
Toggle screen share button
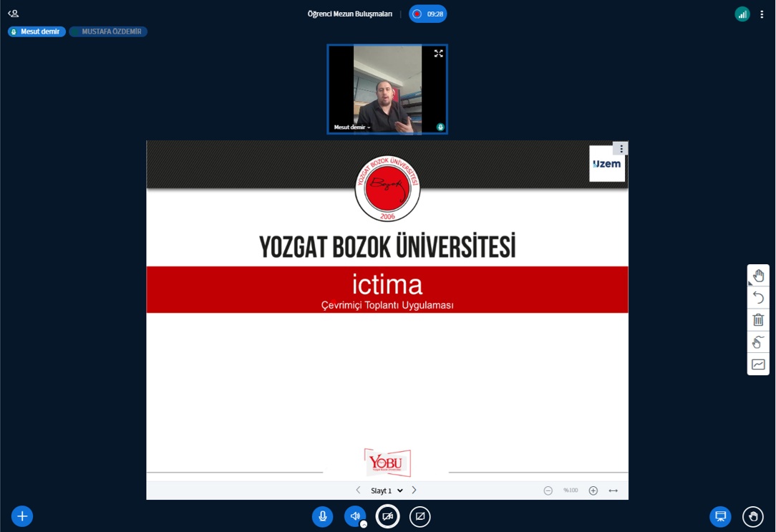[420, 516]
